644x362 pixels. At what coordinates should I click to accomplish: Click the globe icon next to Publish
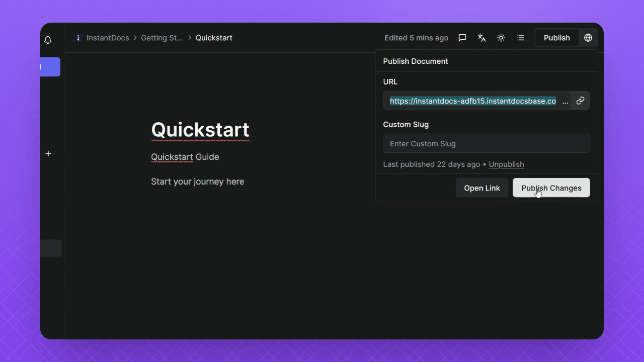[588, 38]
